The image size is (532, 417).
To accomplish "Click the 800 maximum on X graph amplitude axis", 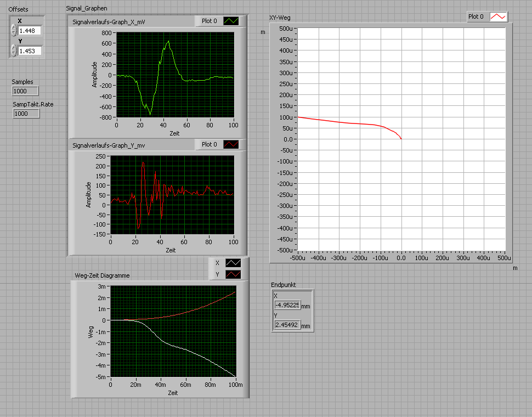I will pyautogui.click(x=106, y=33).
